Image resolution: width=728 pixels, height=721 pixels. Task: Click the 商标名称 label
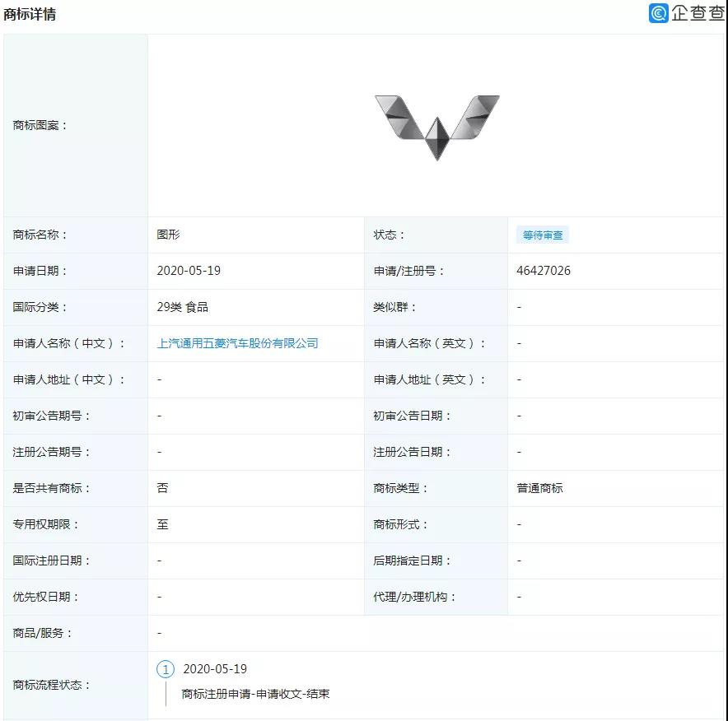click(x=40, y=235)
